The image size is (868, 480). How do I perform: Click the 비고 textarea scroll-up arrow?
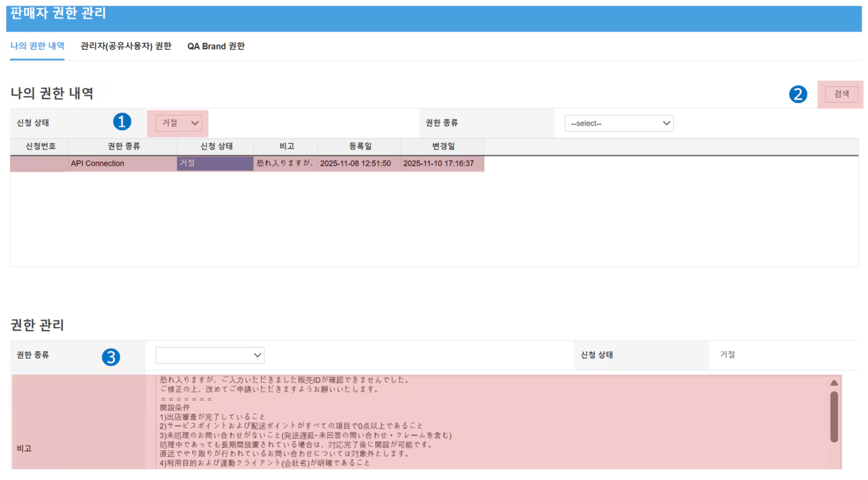pyautogui.click(x=834, y=383)
